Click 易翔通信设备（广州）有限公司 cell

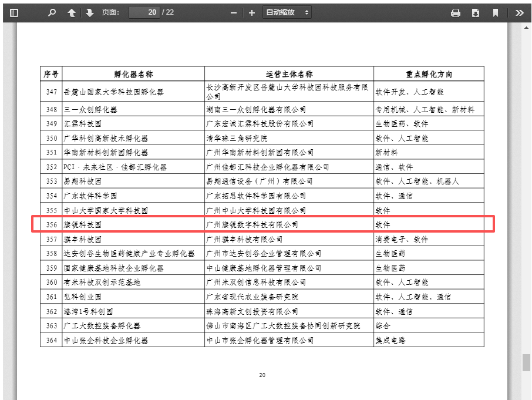(x=289, y=181)
